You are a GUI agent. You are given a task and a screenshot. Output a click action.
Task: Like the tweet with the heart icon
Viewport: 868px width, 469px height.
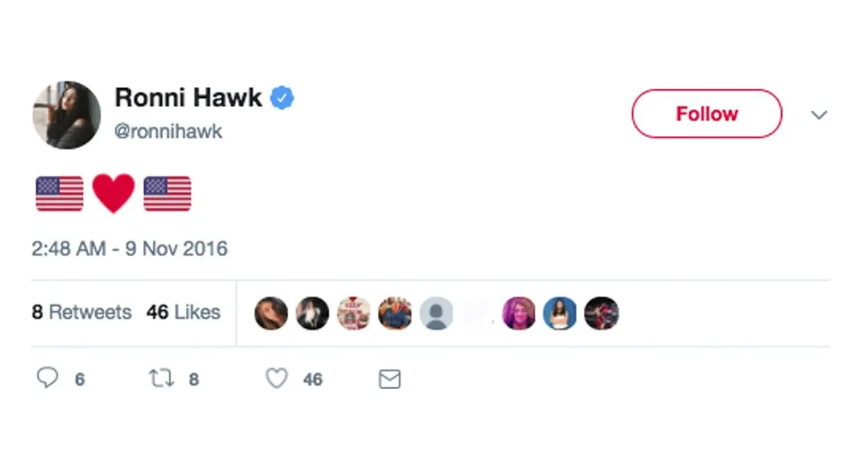276,379
